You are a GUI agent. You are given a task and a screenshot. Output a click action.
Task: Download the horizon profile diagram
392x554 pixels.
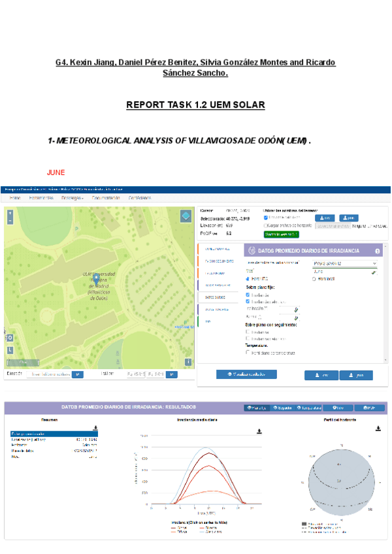click(x=378, y=429)
